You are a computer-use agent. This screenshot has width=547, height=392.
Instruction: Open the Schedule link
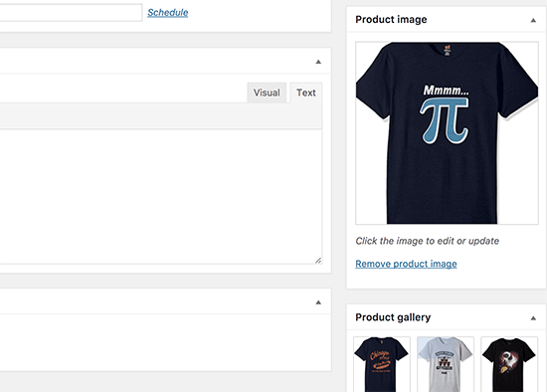pos(167,13)
